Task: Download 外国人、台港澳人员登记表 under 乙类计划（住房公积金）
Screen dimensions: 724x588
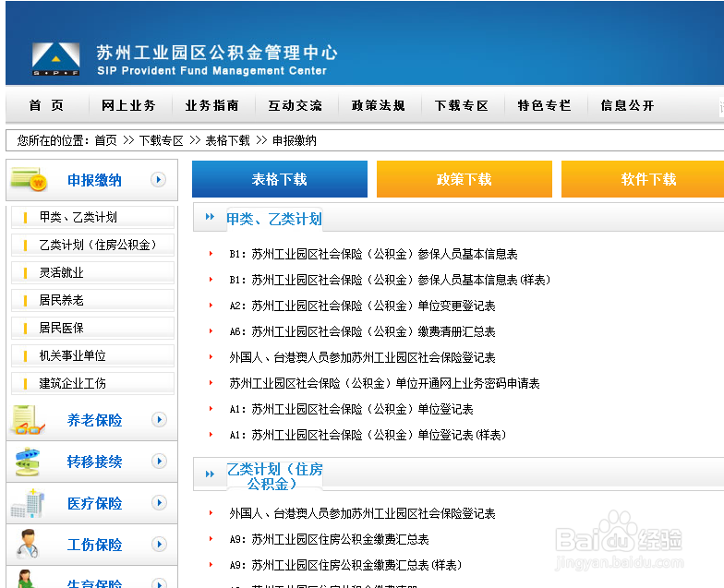Action: (x=362, y=513)
